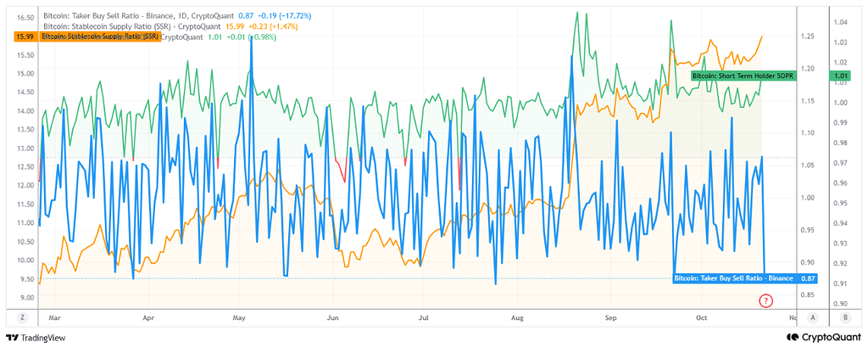The width and height of the screenshot is (868, 348).
Task: Click the 1.15 value on ratio axis
Action: (808, 101)
